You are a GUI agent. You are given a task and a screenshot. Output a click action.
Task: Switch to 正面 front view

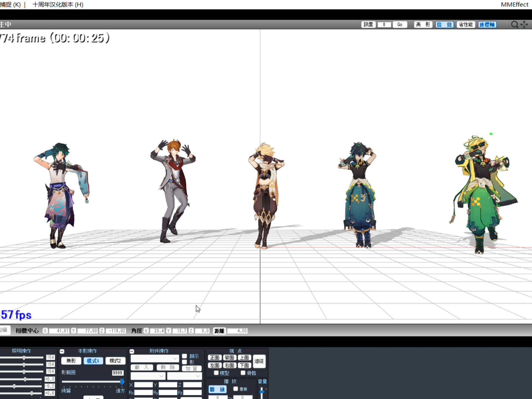(215, 358)
